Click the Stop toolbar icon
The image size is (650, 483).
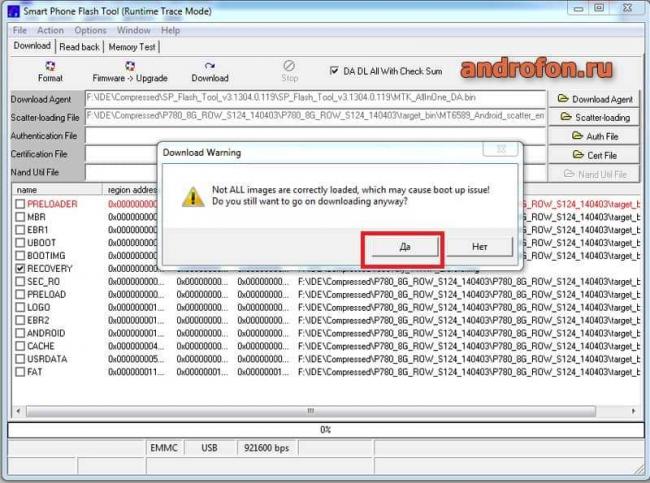[x=289, y=66]
